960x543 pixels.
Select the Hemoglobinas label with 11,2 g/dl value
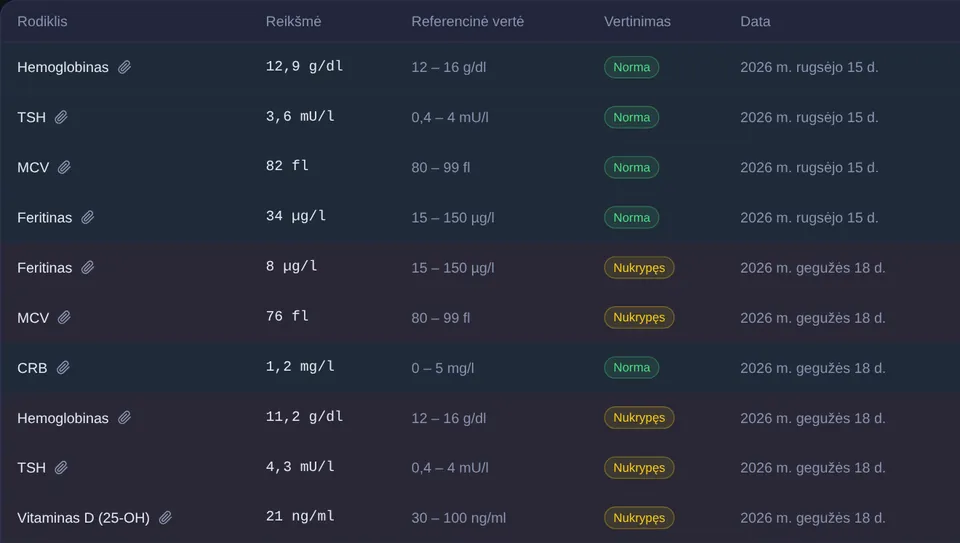[63, 419]
